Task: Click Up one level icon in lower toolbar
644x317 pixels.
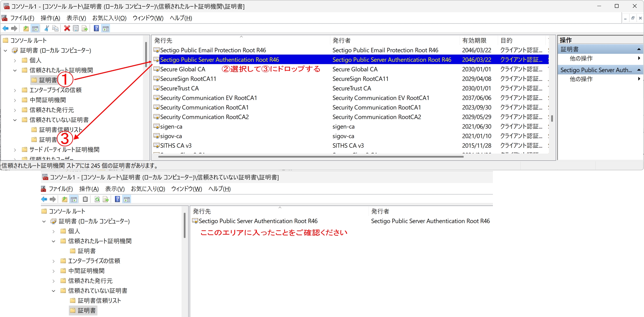Action: tap(65, 199)
